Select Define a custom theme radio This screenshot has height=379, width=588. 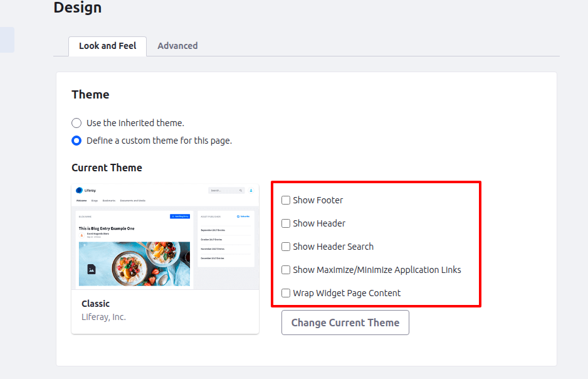click(76, 141)
